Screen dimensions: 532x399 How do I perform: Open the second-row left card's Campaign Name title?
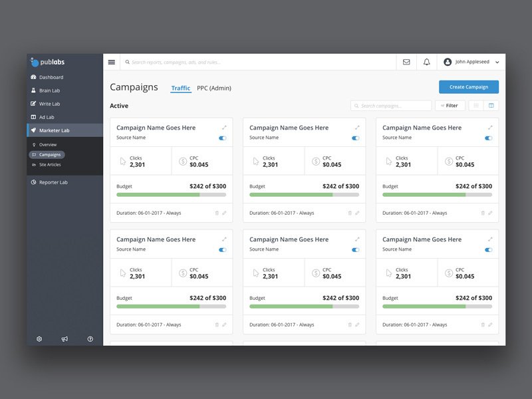[x=156, y=239]
